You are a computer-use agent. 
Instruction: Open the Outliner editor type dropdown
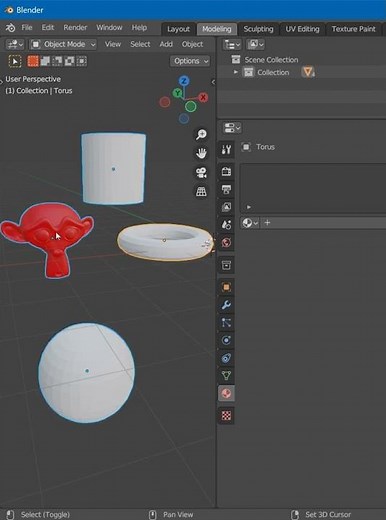coord(232,44)
